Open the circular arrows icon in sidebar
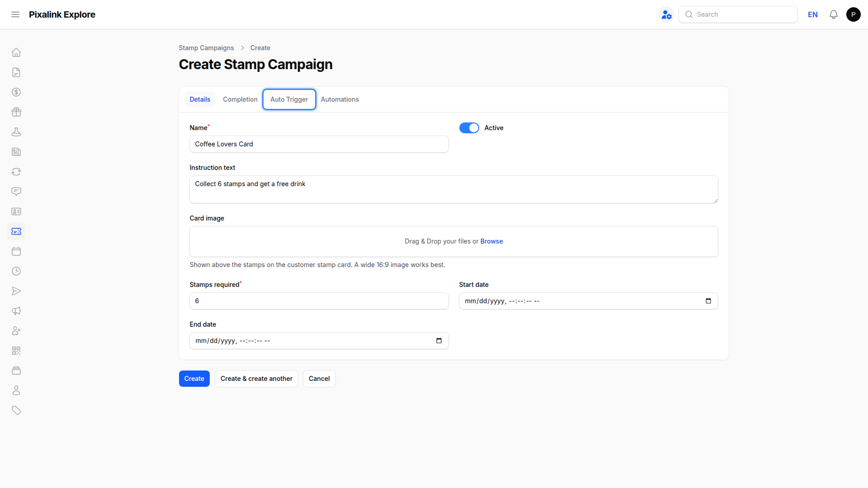Screen dimensions: 868x488 click(16, 172)
